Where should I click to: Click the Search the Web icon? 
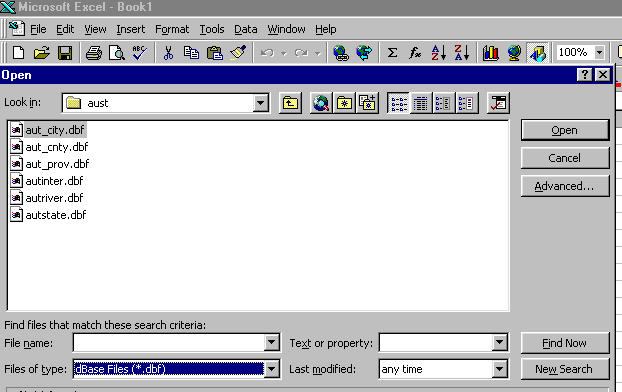click(x=321, y=103)
